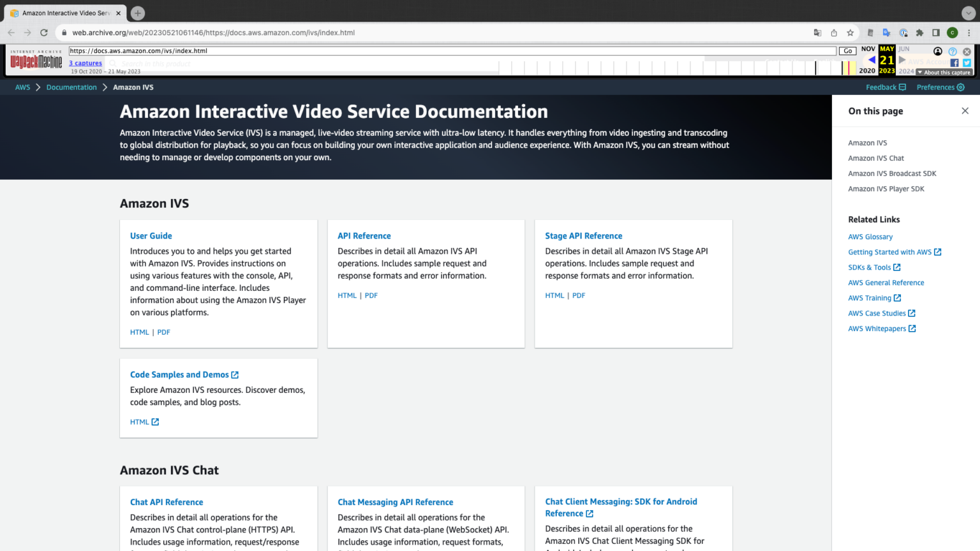Click the Wayback Machine URL input field
Image resolution: width=980 pixels, height=551 pixels.
pyautogui.click(x=447, y=50)
